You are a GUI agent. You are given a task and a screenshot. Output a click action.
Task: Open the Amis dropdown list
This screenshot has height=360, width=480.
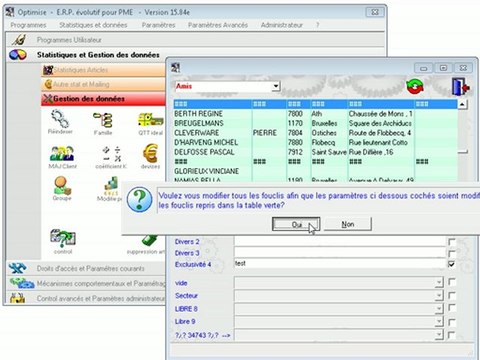click(275, 86)
